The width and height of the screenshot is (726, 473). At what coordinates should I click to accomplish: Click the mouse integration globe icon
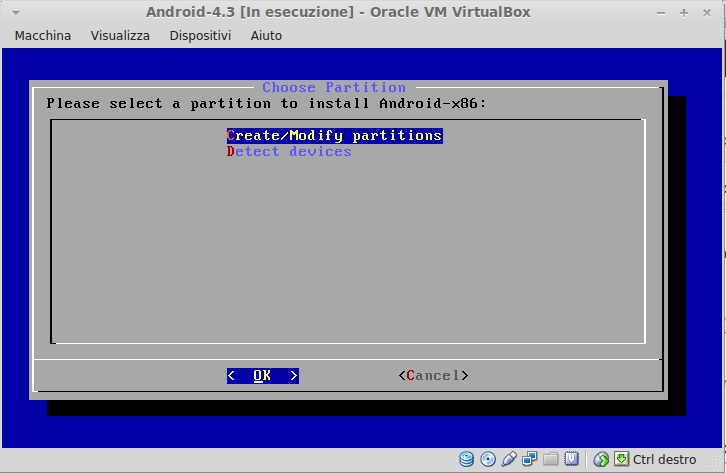point(601,459)
